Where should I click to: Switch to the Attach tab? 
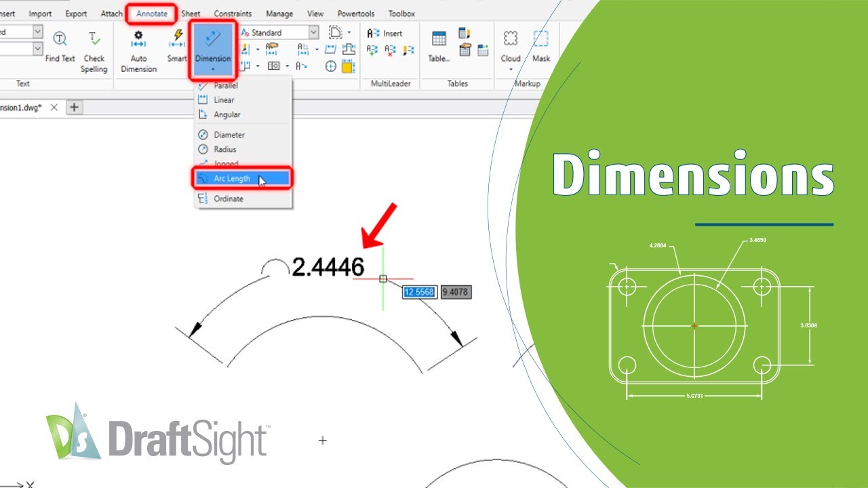pyautogui.click(x=111, y=14)
